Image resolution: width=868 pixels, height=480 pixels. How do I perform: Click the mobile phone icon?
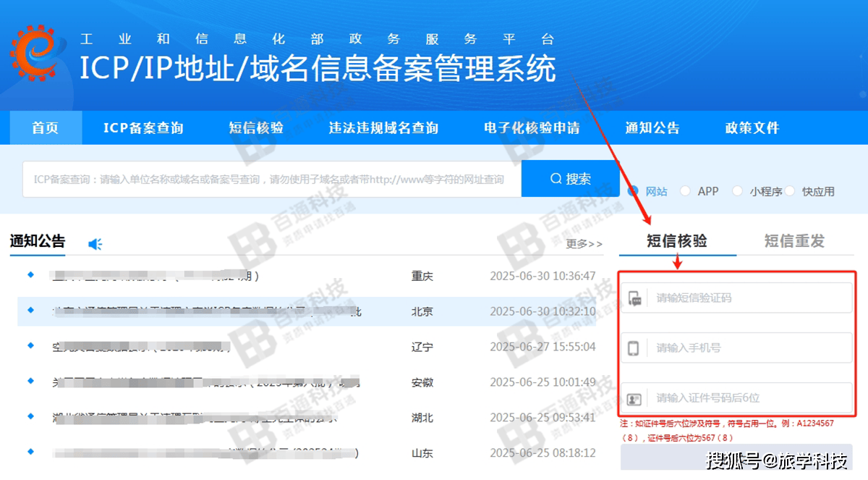click(634, 348)
